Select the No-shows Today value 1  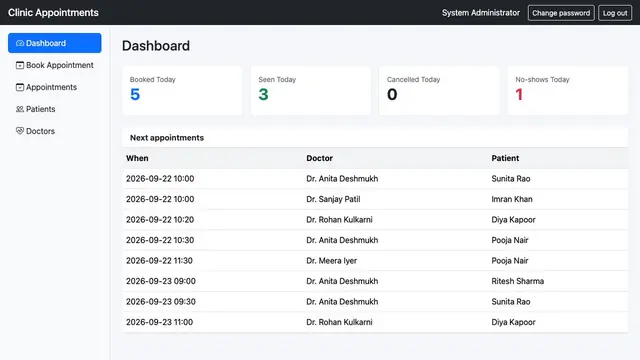click(x=519, y=95)
